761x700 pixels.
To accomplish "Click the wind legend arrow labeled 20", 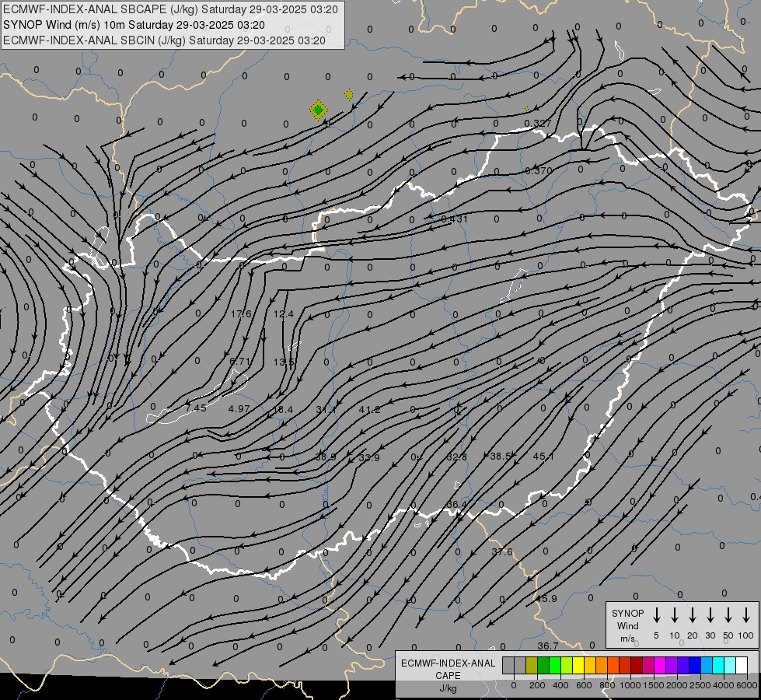I will tap(692, 615).
